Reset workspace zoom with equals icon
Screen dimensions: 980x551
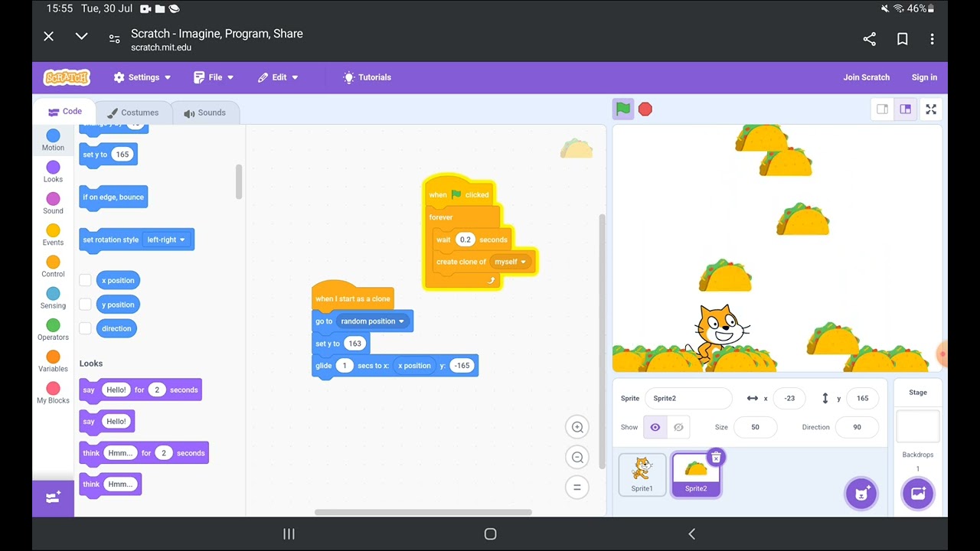tap(578, 487)
